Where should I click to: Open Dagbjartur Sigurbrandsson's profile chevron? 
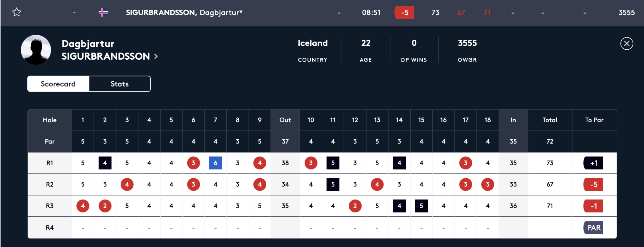click(x=156, y=56)
